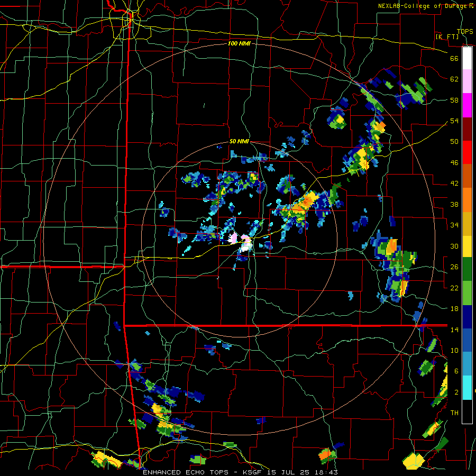Click the 62 legend value
The image size is (476, 476).
(454, 79)
